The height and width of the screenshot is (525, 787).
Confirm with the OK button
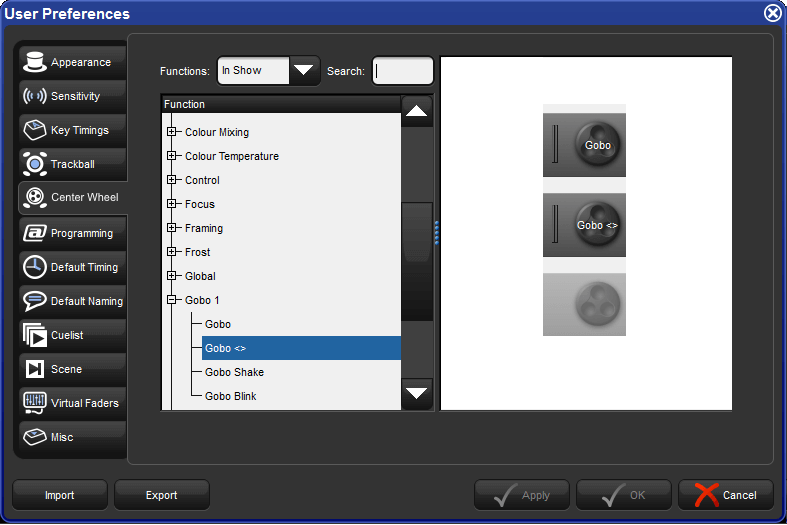click(623, 495)
